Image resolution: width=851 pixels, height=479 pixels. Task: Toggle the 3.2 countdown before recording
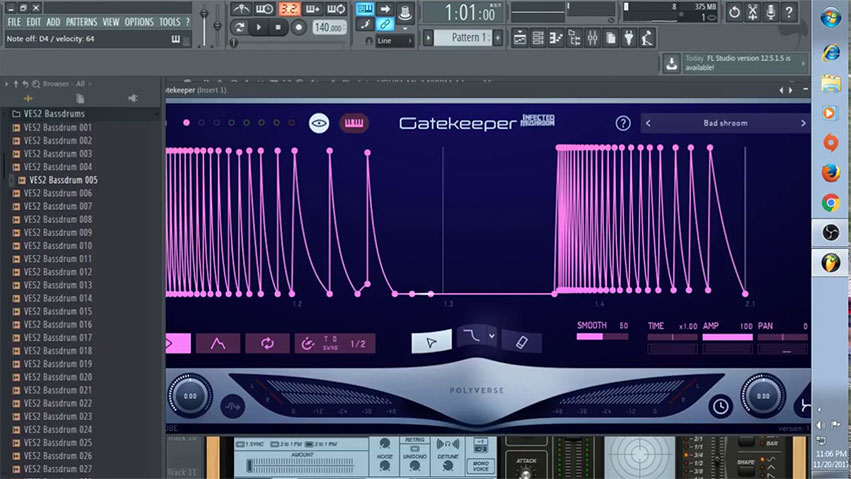click(289, 9)
